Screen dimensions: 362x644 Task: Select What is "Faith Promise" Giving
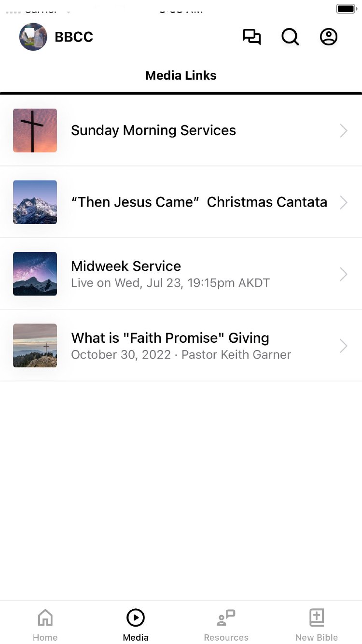170,338
